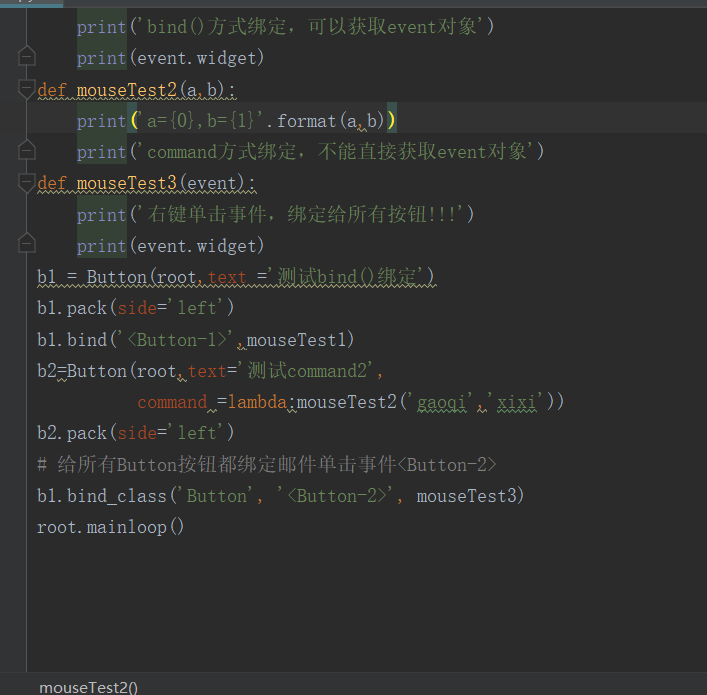The image size is (707, 695).
Task: Collapse the mouseTest2 function fold marker
Action: [27, 88]
